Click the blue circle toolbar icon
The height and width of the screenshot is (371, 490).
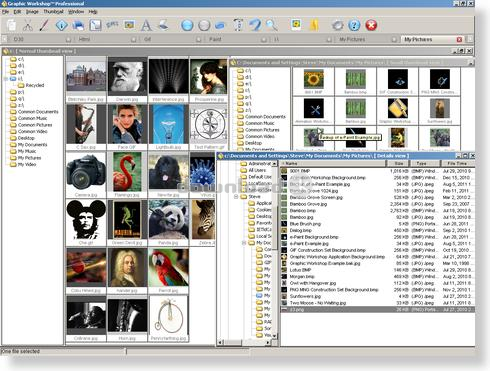click(187, 25)
